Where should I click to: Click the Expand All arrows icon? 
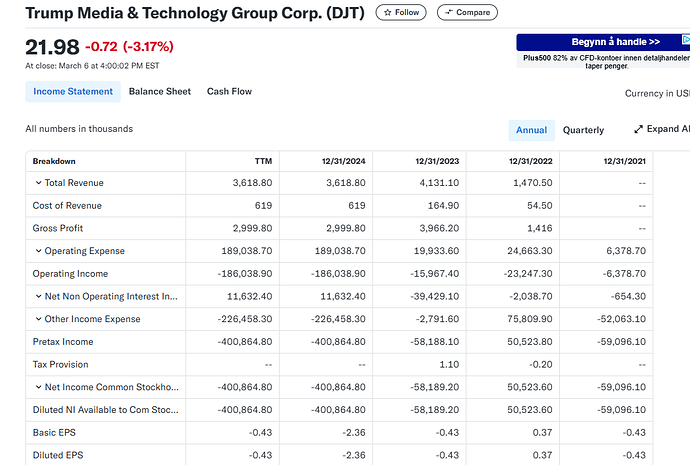point(639,129)
